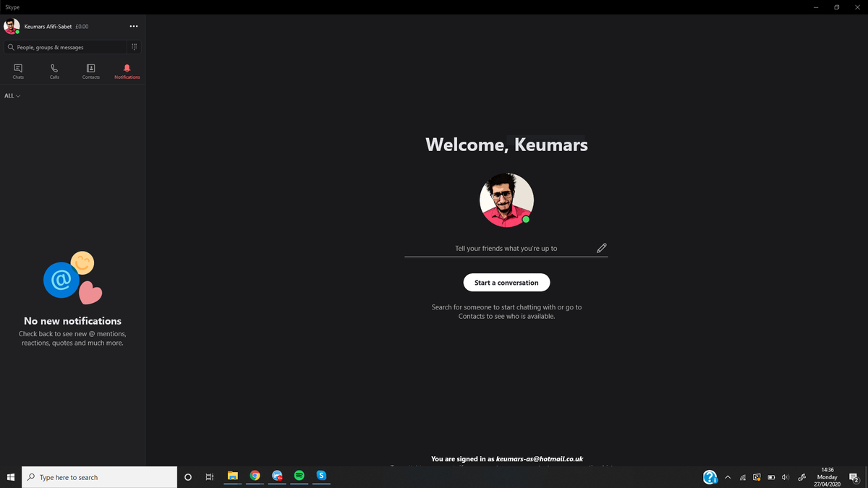Open the Calls tab
The width and height of the screenshot is (868, 488).
click(54, 70)
